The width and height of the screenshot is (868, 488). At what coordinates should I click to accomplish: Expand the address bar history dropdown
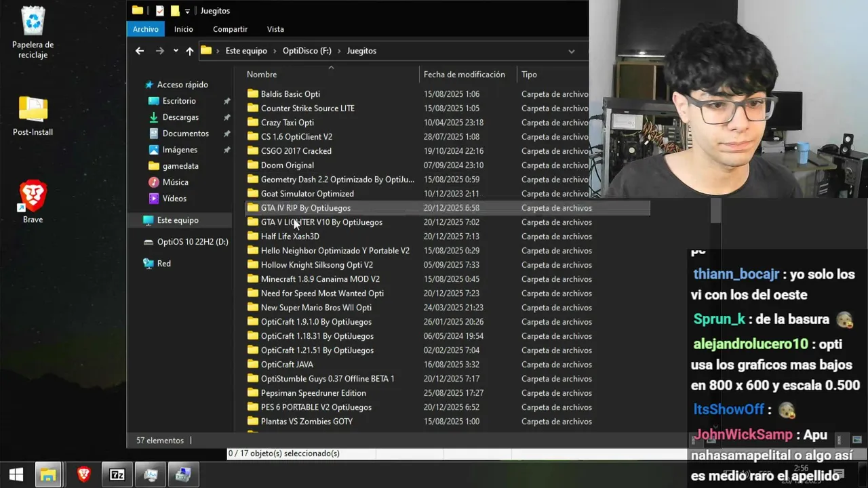(x=572, y=51)
